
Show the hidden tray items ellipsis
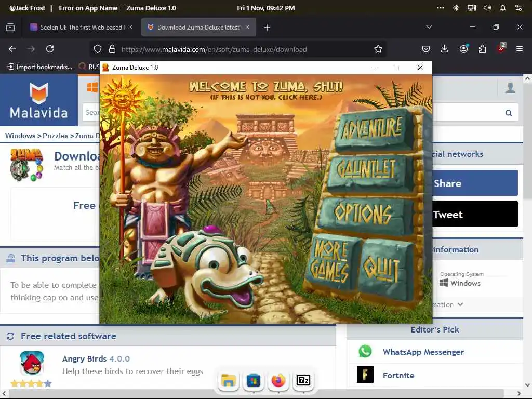pyautogui.click(x=441, y=8)
